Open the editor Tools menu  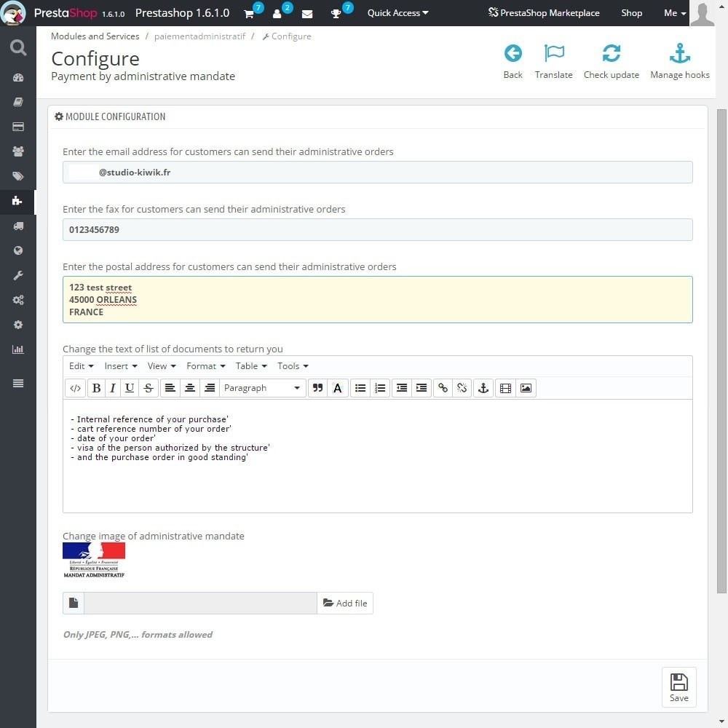[293, 366]
